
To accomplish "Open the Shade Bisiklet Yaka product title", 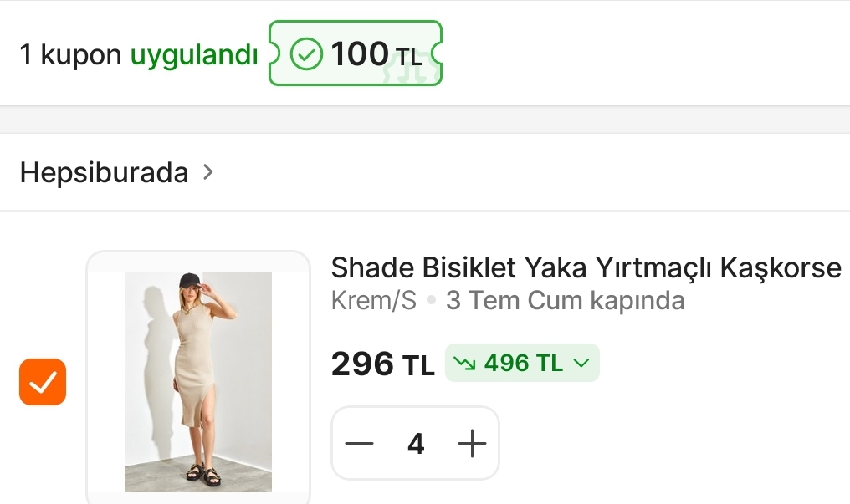I will (x=586, y=267).
